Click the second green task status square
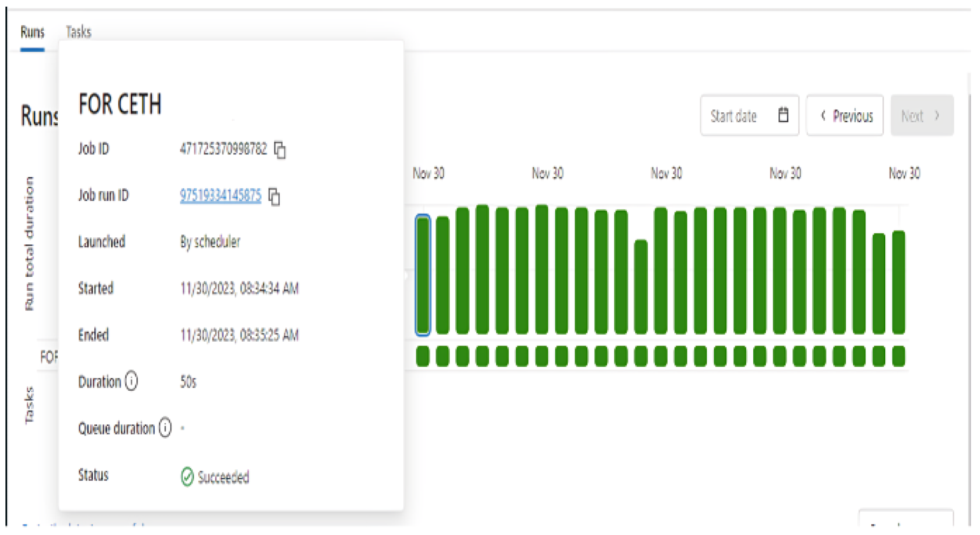This screenshot has width=980, height=535. (x=443, y=356)
